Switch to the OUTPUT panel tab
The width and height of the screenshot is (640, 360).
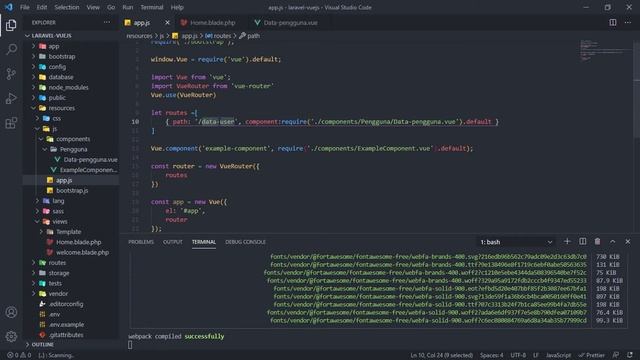tap(173, 242)
